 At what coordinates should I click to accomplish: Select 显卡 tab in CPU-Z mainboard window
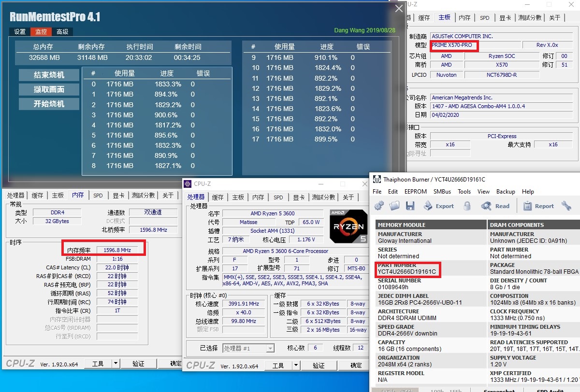[x=505, y=18]
